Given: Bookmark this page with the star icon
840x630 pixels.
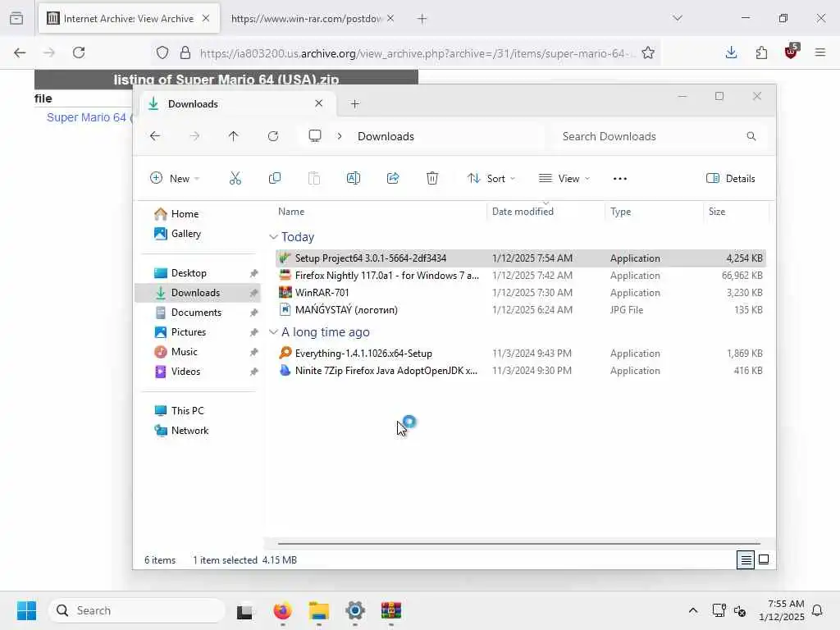Looking at the screenshot, I should (x=648, y=53).
